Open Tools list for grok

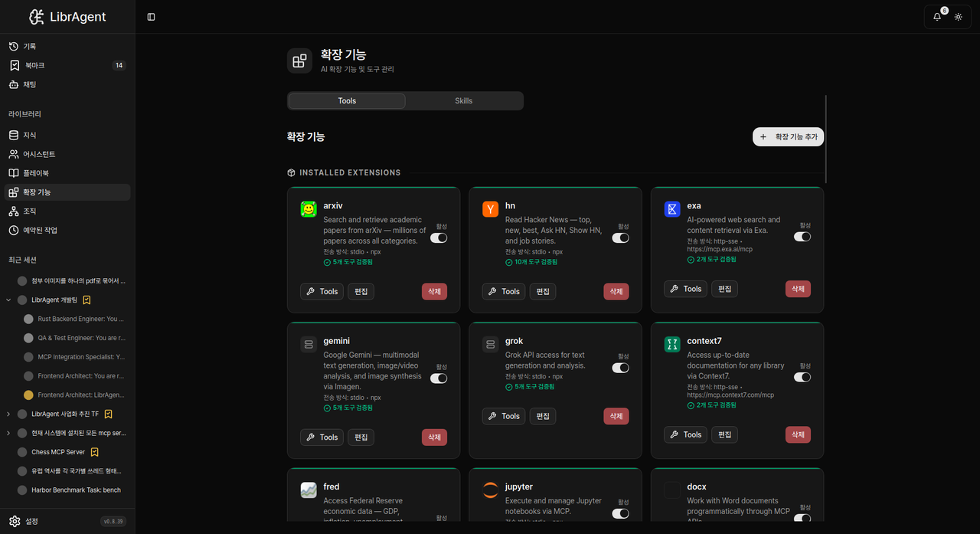504,416
